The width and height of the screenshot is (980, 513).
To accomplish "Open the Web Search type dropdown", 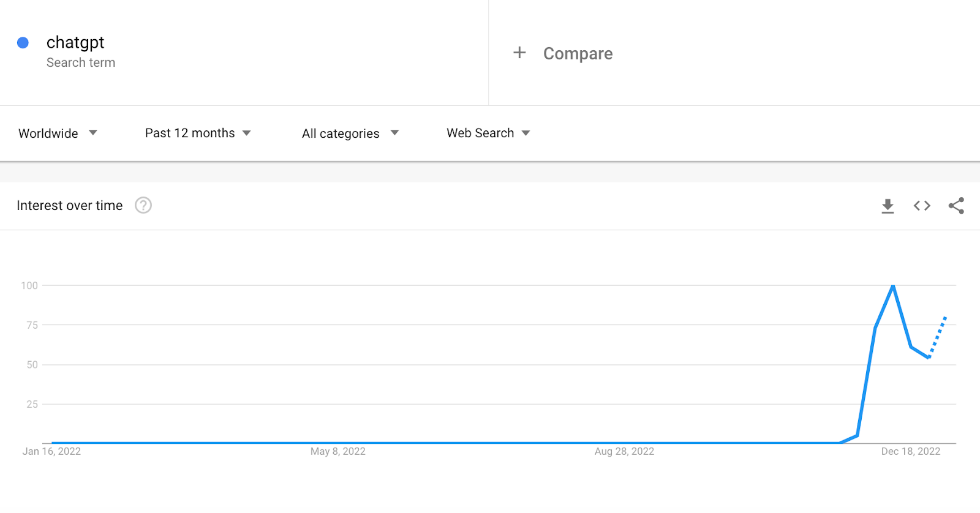I will point(488,133).
